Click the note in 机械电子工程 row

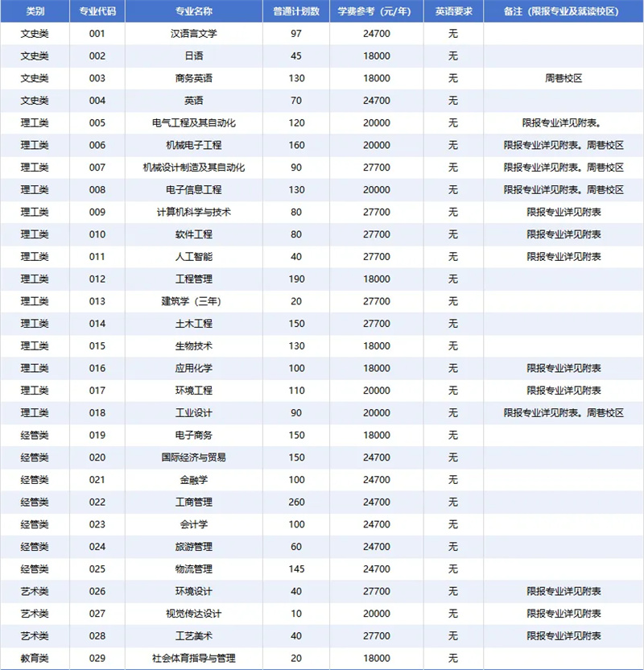(563, 145)
